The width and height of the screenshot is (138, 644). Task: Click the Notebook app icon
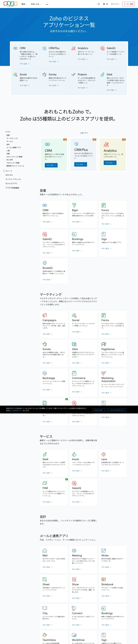[x=104, y=579]
